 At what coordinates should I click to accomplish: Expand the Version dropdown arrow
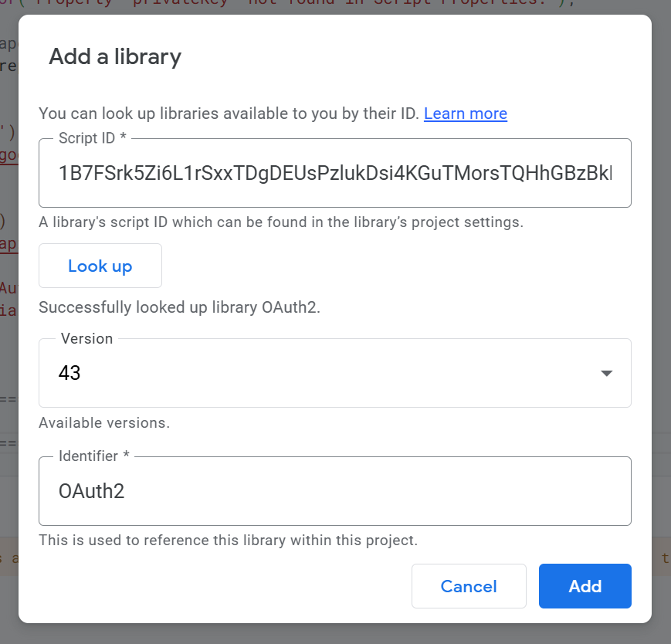tap(607, 373)
